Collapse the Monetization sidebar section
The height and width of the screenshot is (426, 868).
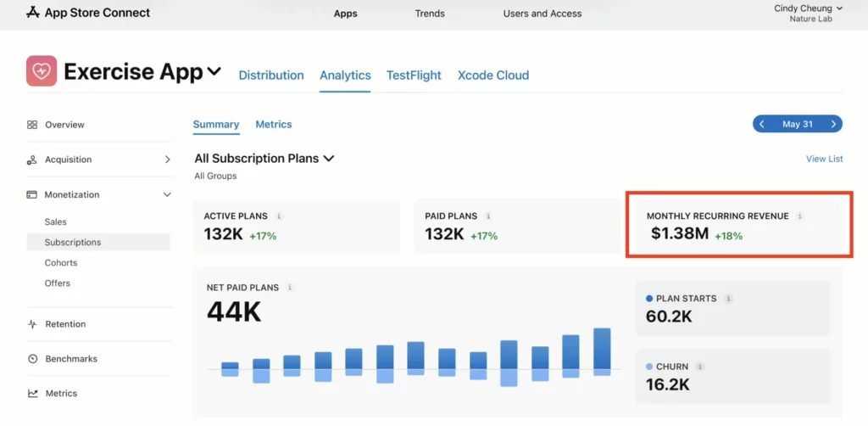pyautogui.click(x=167, y=194)
